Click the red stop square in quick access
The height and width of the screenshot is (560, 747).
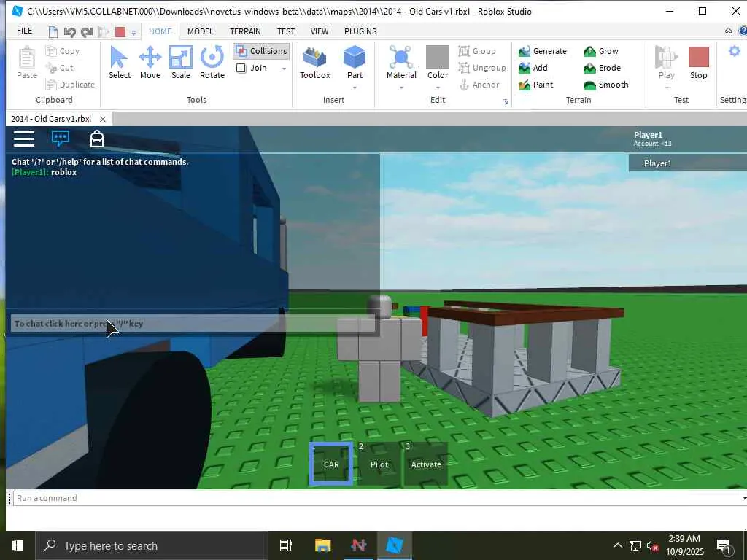(x=120, y=32)
